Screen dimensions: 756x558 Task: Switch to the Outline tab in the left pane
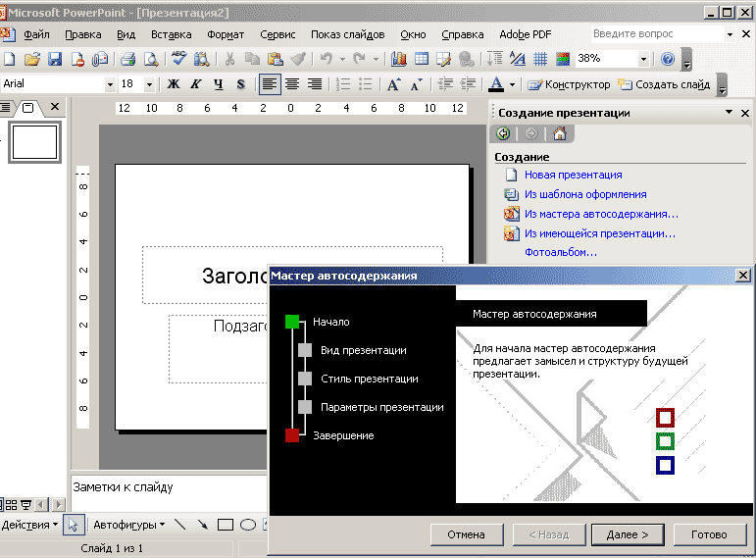tap(5, 107)
